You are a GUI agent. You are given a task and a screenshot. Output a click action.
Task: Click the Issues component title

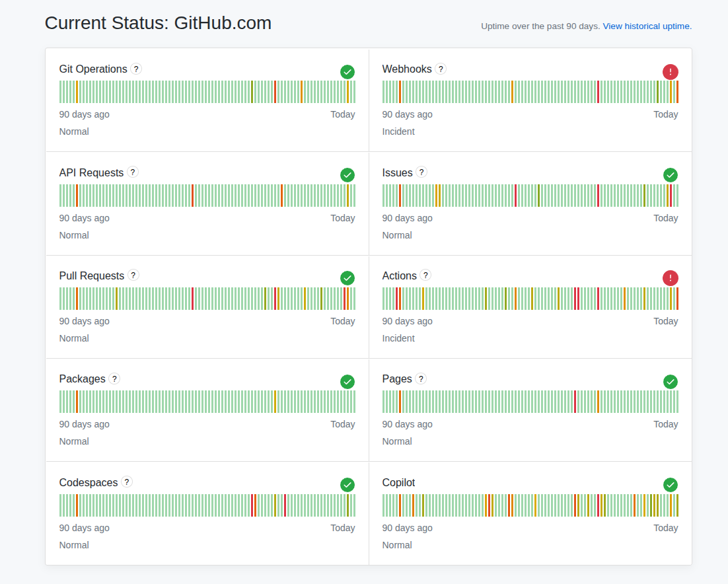point(397,172)
